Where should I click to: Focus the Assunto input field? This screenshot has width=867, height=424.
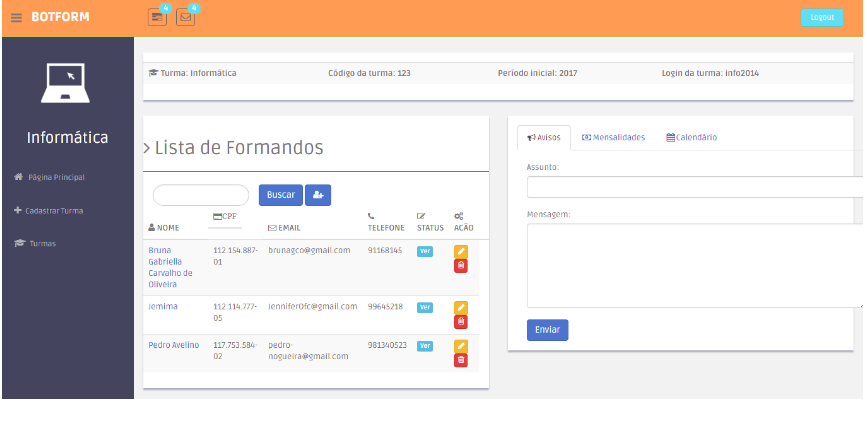point(694,187)
